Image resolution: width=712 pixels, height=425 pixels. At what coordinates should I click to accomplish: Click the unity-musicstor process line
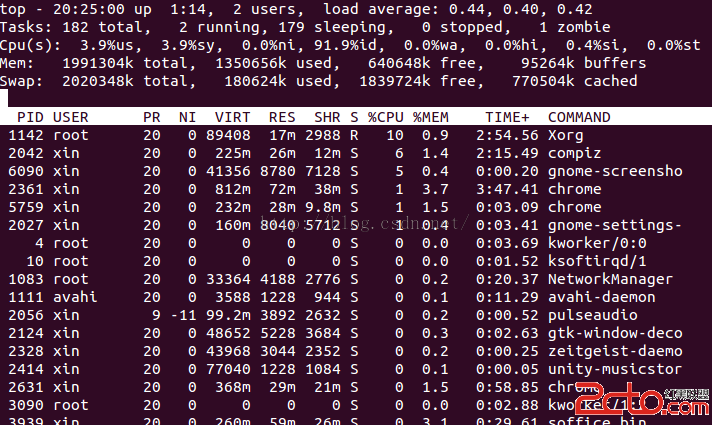click(356, 369)
